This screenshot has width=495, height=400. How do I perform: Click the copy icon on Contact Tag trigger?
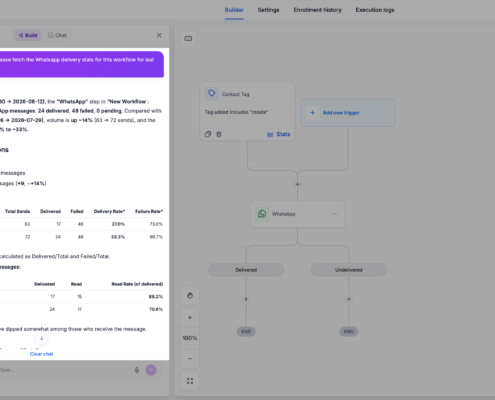(208, 134)
